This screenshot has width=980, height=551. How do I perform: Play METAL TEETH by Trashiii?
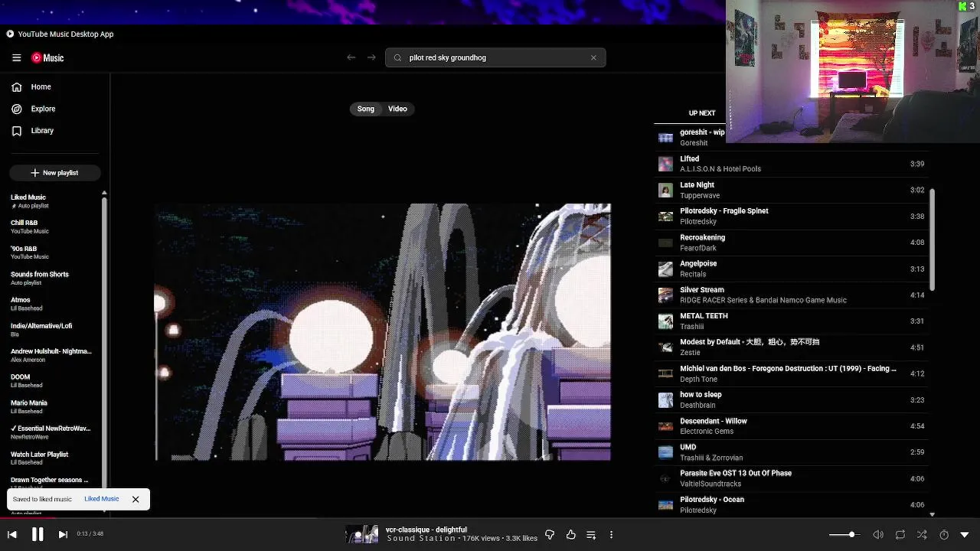tap(792, 321)
